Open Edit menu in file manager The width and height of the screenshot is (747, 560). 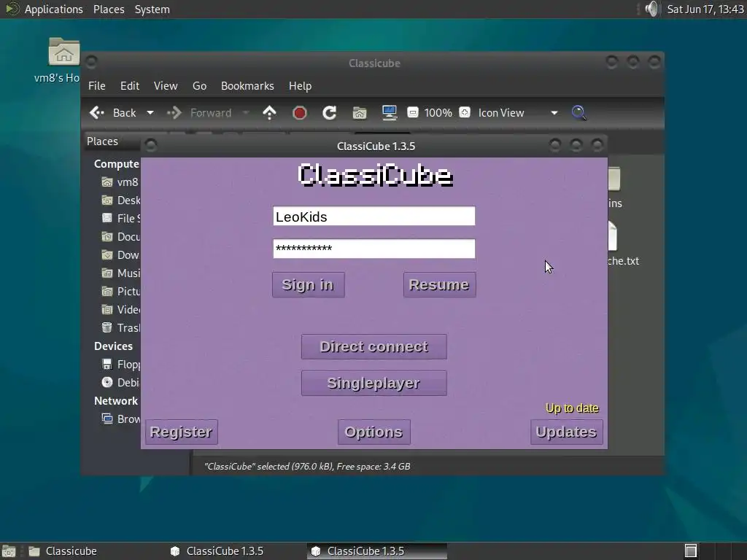(130, 86)
